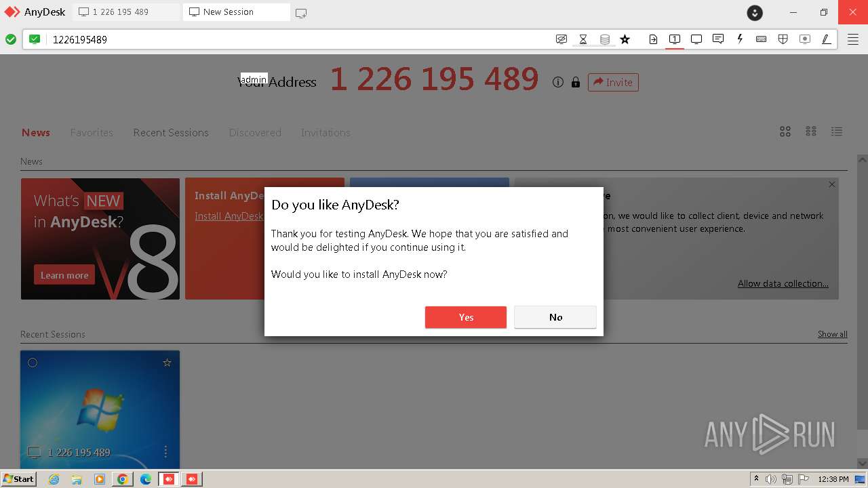This screenshot has width=868, height=488.
Task: Click the padlock icon beside the address
Action: [x=576, y=82]
